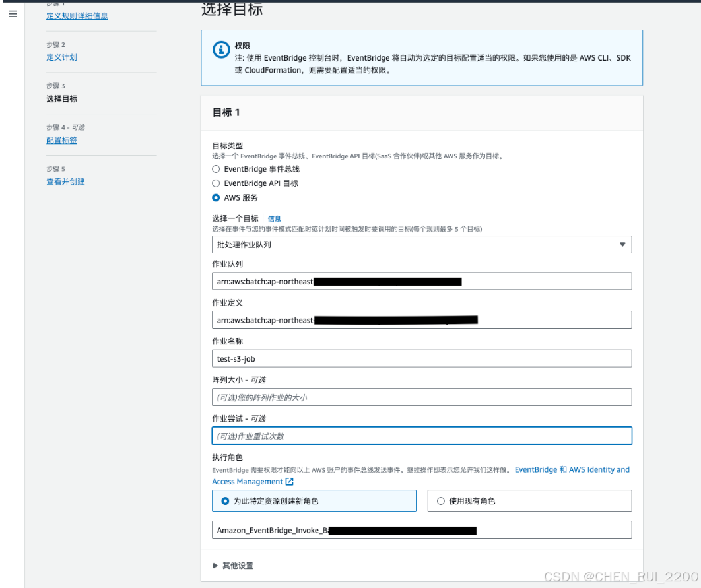Select the EventBridge API 目标 radio option
701x588 pixels.
(216, 183)
